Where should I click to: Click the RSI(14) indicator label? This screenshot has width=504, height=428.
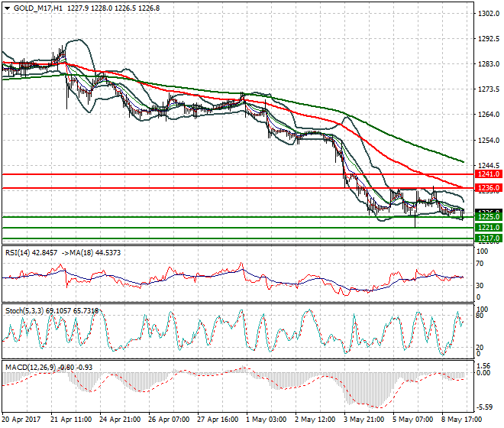[x=20, y=251]
